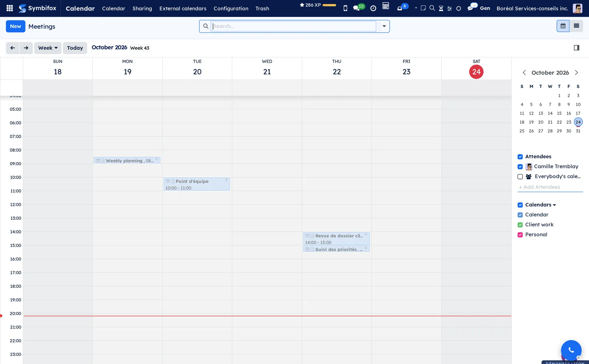
Task: Open the small caret dropdown in top bar
Action: pyautogui.click(x=416, y=8)
